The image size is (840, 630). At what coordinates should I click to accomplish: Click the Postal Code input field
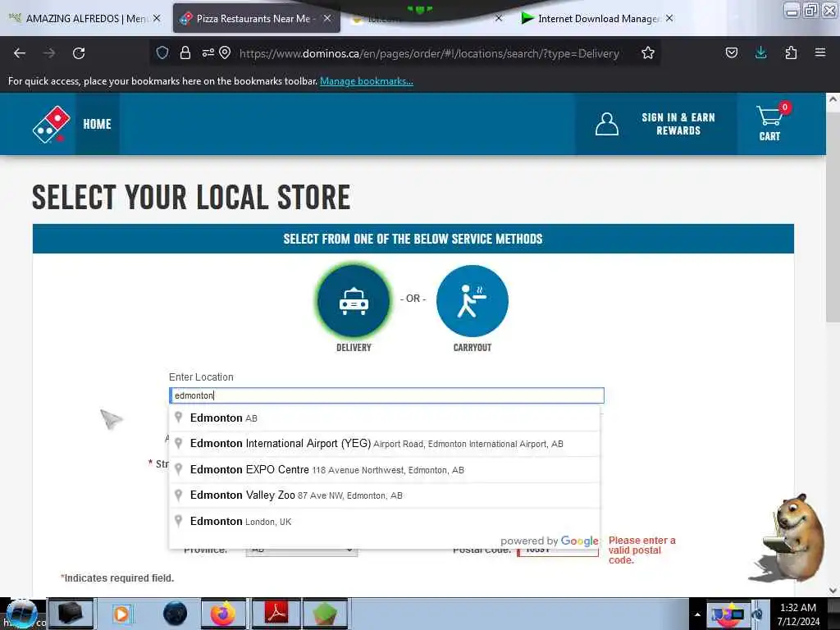point(558,552)
